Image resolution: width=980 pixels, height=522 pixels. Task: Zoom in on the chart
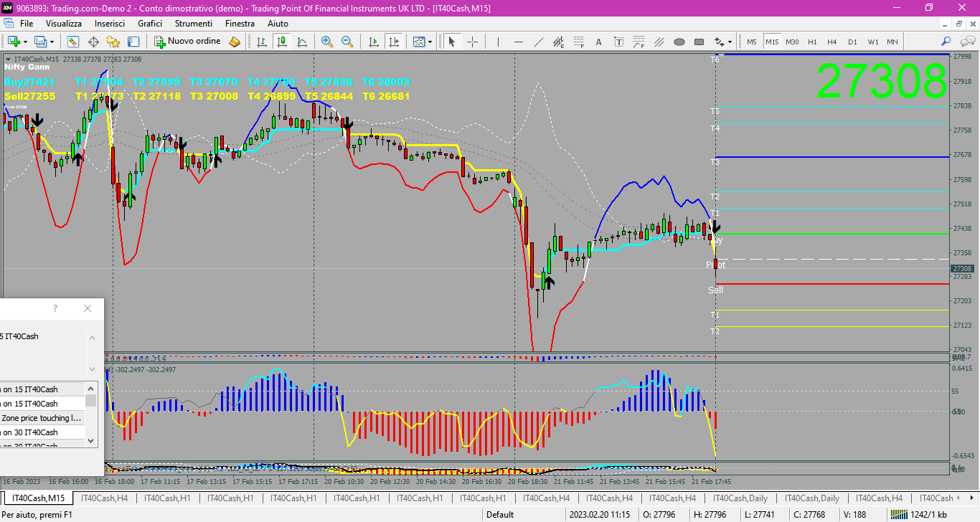327,42
